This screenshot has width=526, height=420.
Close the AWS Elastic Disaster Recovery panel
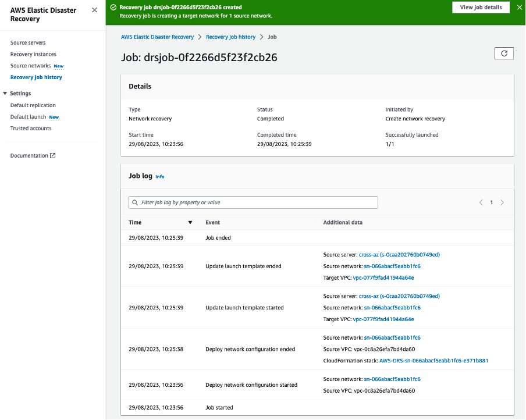point(95,10)
